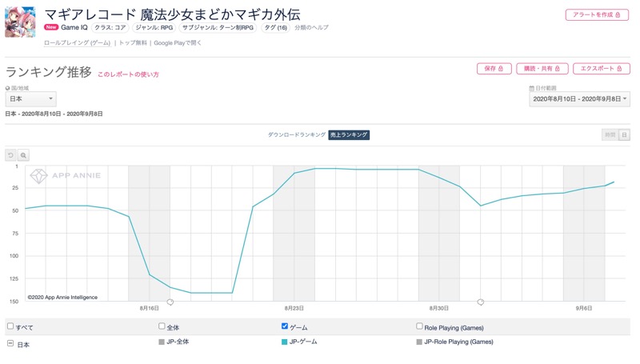The width and height of the screenshot is (640, 364).
Task: Click the event marker near 8月16日
Action: 170,302
